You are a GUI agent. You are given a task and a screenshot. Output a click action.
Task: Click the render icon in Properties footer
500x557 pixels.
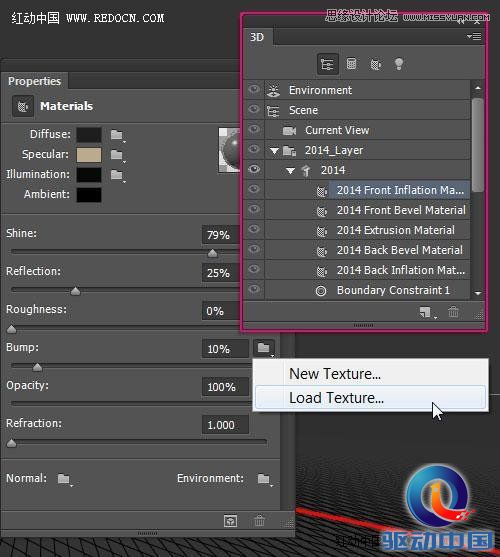coord(230,521)
